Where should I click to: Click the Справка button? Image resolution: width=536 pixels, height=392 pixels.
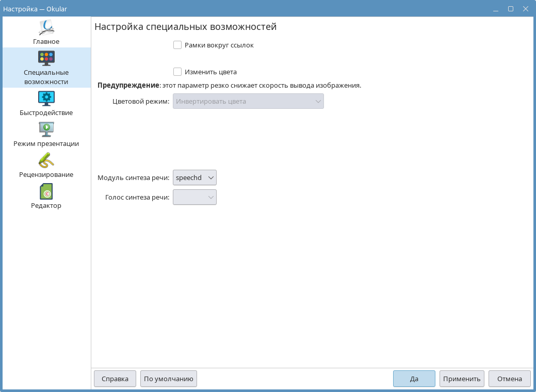115,379
